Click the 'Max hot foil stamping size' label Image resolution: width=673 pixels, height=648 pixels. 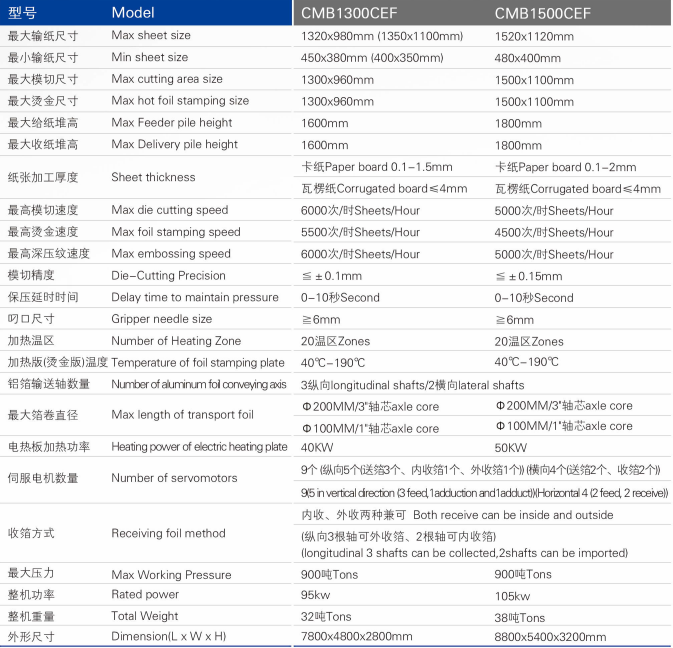[180, 100]
